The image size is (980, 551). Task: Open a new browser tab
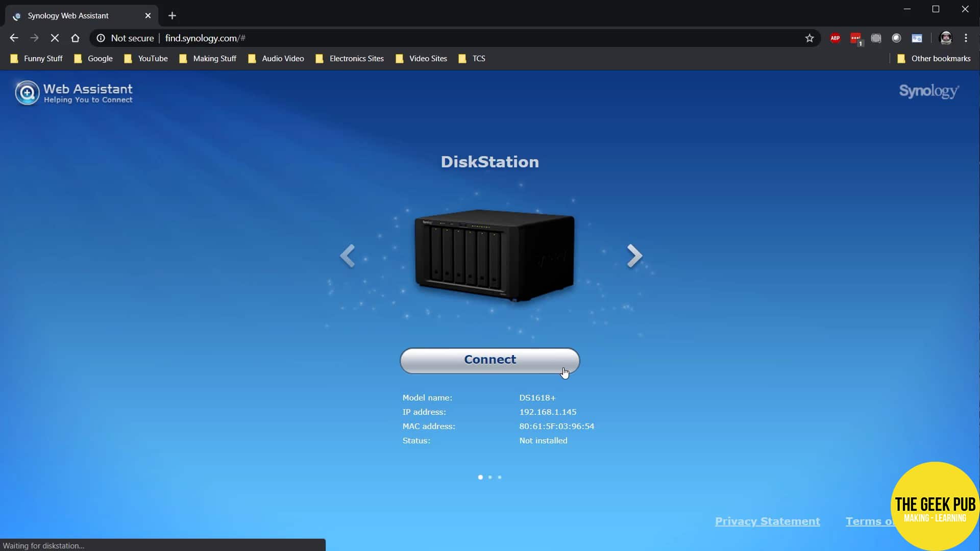(x=172, y=16)
